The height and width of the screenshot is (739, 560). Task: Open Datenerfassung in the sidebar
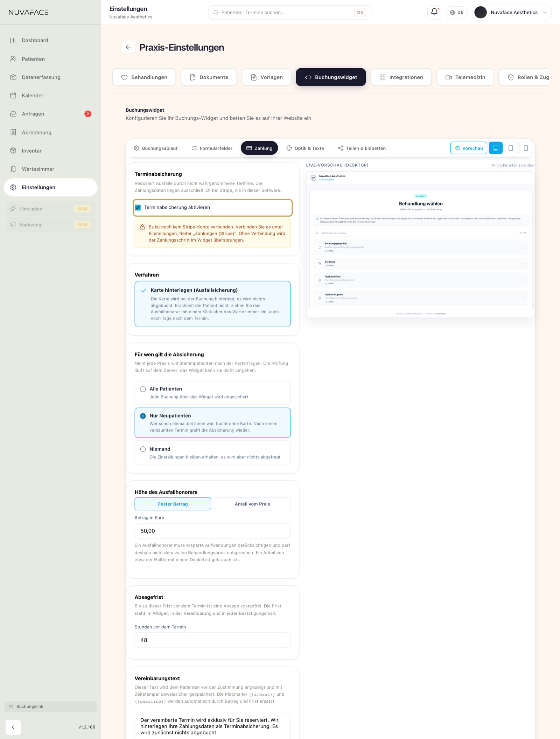point(50,77)
